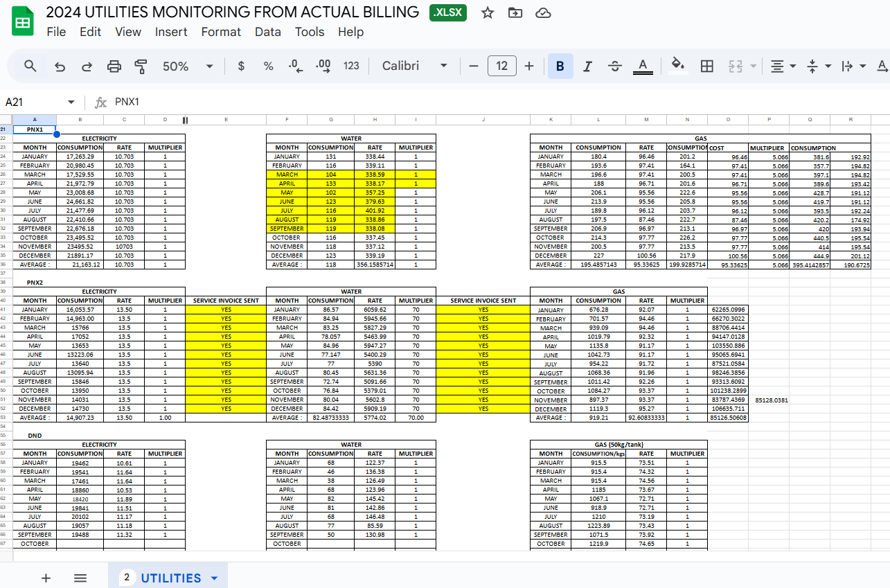Toggle strikethrough formatting

615,66
